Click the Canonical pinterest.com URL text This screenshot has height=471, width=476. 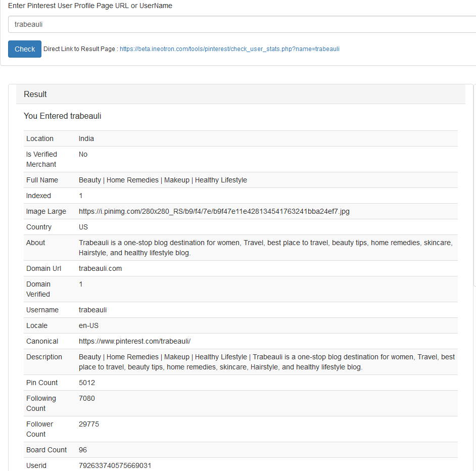[134, 341]
